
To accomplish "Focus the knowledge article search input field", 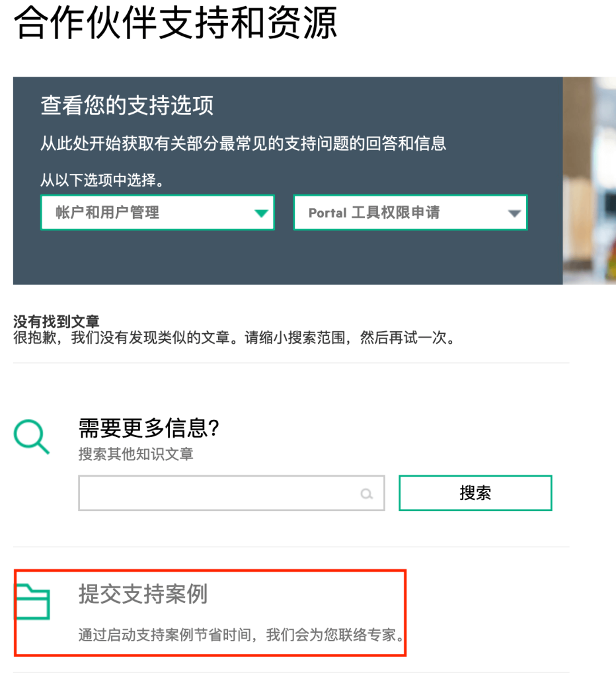I will [x=231, y=493].
